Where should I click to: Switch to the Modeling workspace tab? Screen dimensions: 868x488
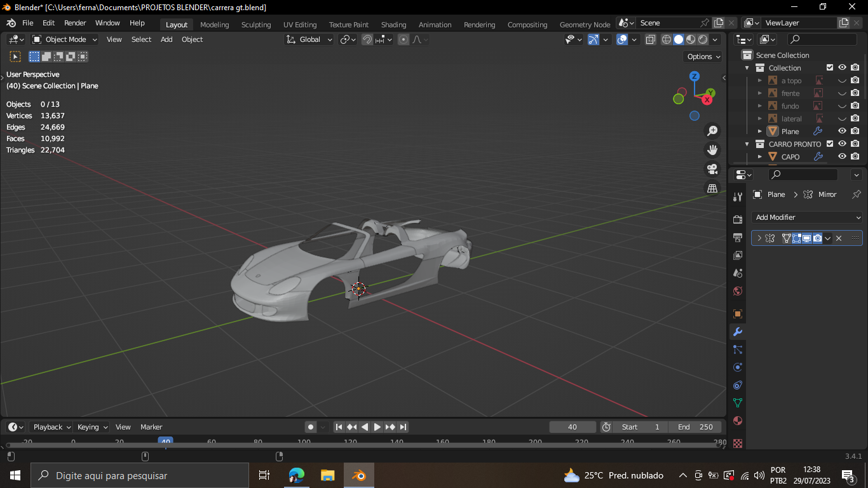coord(215,25)
